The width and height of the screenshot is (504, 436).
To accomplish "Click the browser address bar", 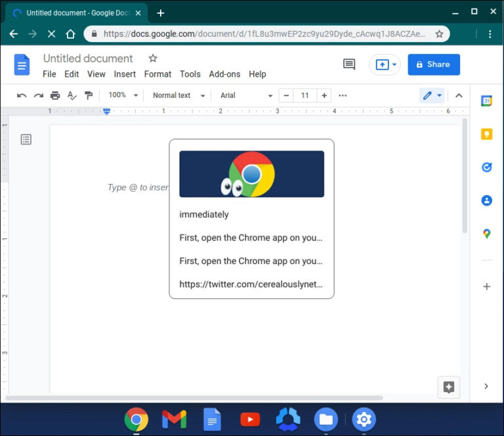I will pos(266,33).
